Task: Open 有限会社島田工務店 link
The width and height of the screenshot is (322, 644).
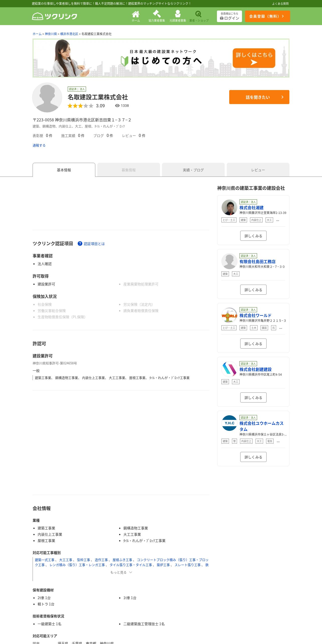Action: click(258, 262)
